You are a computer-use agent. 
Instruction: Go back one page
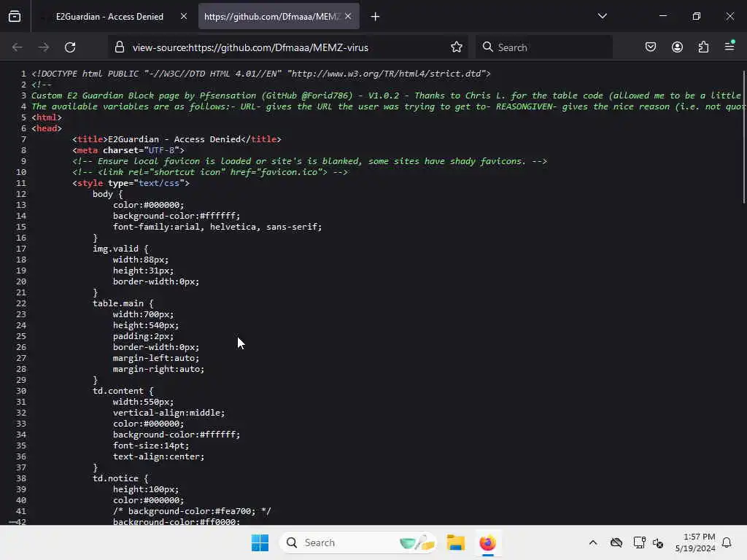pos(18,47)
